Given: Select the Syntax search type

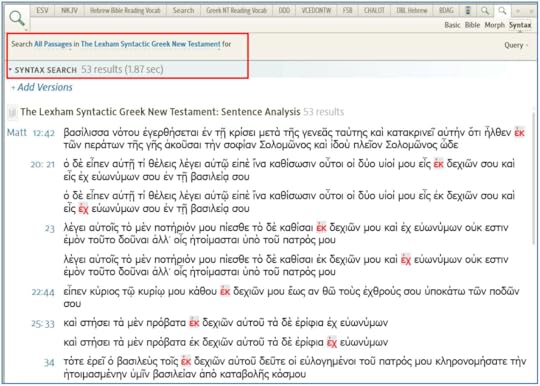Looking at the screenshot, I should click(520, 25).
